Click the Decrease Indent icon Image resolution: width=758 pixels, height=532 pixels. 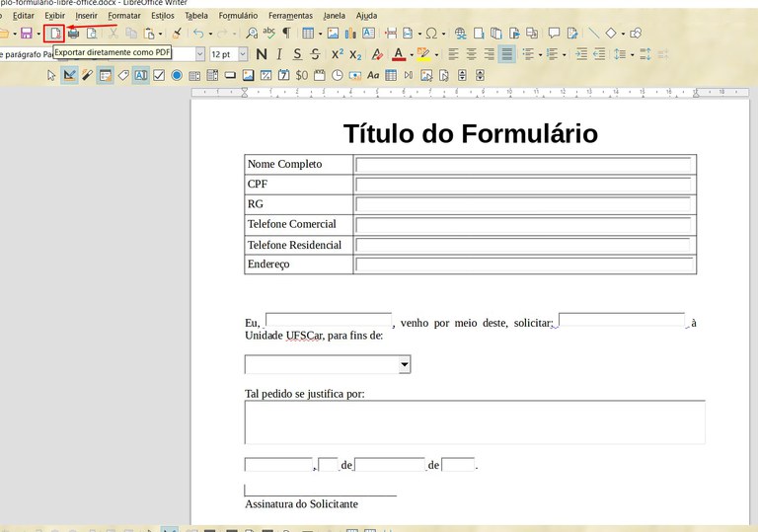click(x=599, y=54)
